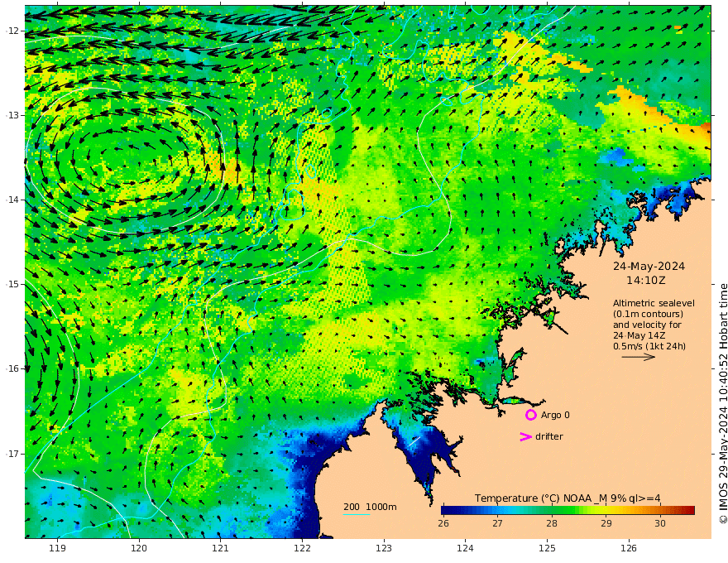Click the '200 1000m' depth legend text

370,507
